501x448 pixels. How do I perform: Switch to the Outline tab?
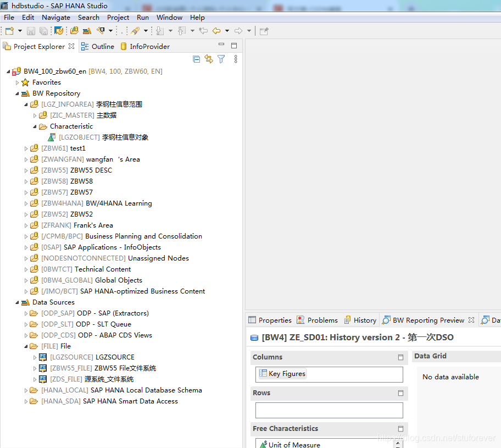98,47
